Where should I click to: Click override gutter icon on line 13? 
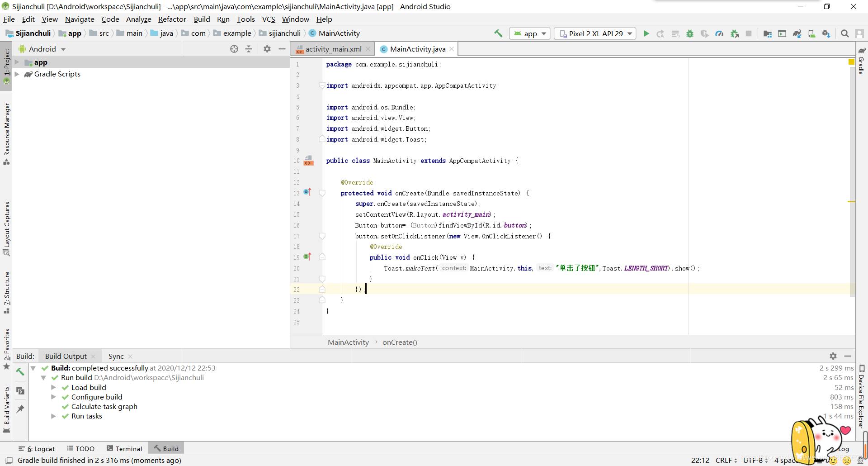point(307,192)
